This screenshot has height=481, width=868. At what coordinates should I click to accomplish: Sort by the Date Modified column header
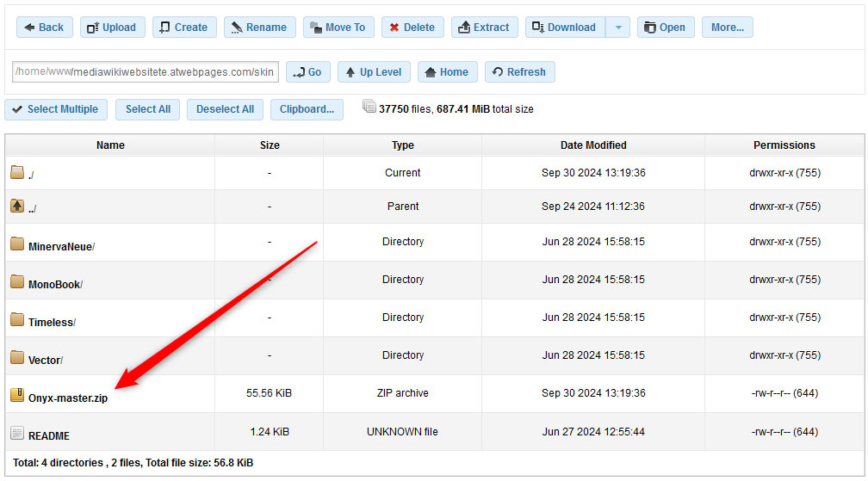tap(592, 145)
